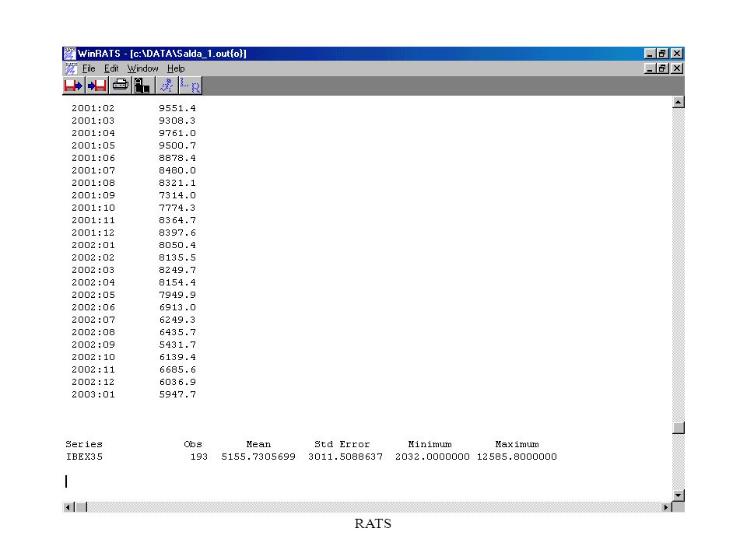The height and width of the screenshot is (560, 747).
Task: Click the value 9551.4
Action: click(x=177, y=108)
